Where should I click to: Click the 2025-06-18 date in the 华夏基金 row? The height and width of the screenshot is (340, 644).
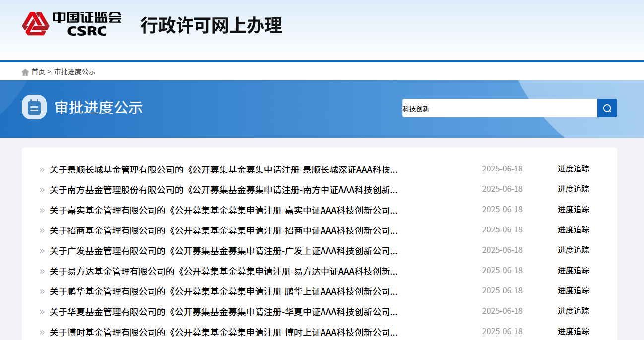[503, 311]
